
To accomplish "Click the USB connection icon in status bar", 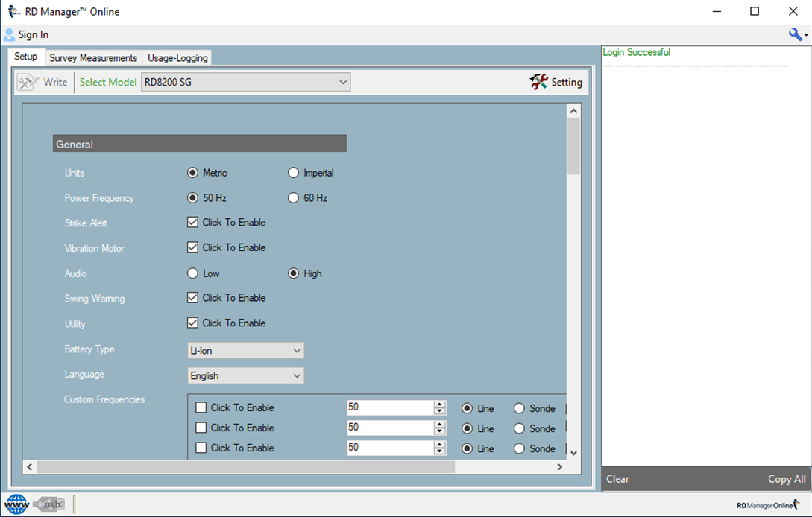I will (48, 504).
